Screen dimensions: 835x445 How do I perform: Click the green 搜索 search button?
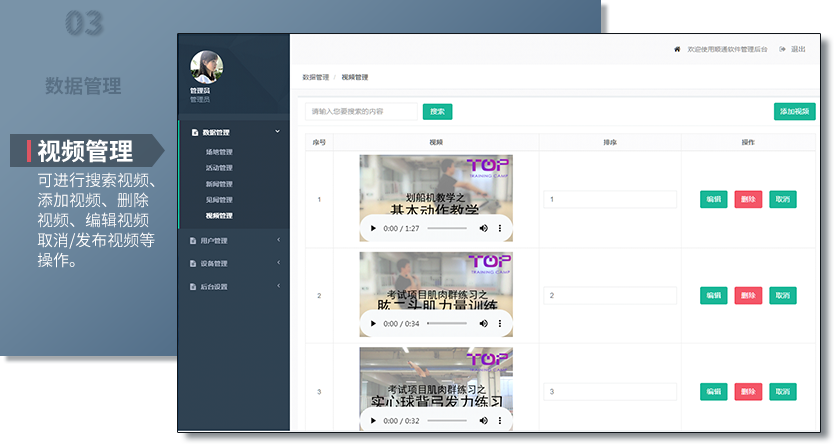(437, 112)
